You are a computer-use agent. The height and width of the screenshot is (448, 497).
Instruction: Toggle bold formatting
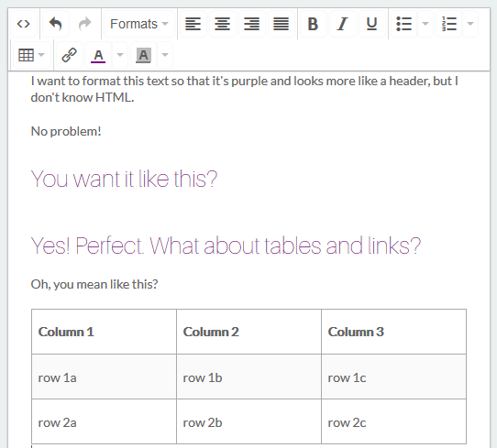313,24
